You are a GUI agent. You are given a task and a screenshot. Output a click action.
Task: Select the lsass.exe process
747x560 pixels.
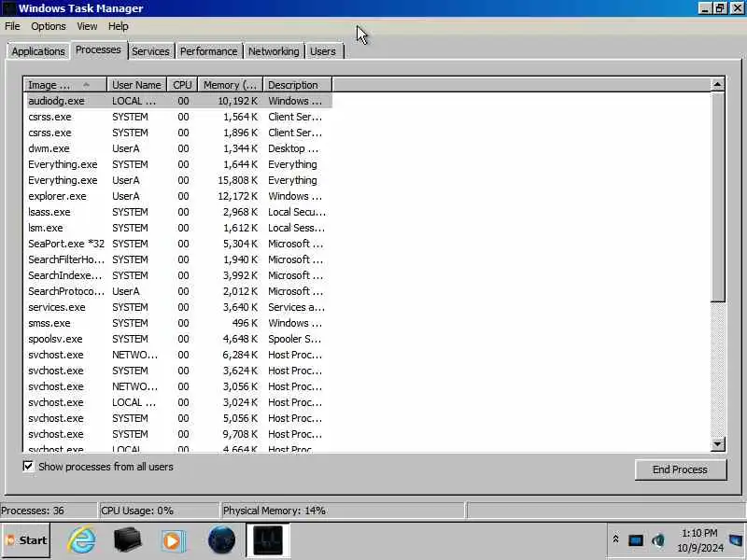[177, 212]
